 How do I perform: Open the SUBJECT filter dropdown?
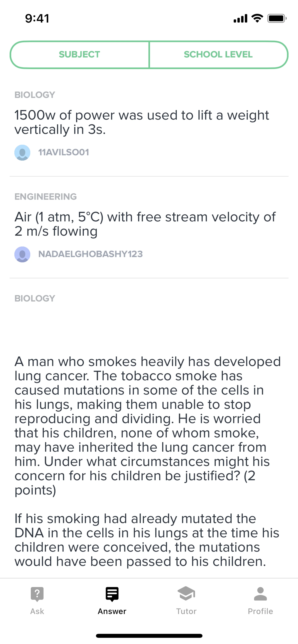point(79,55)
